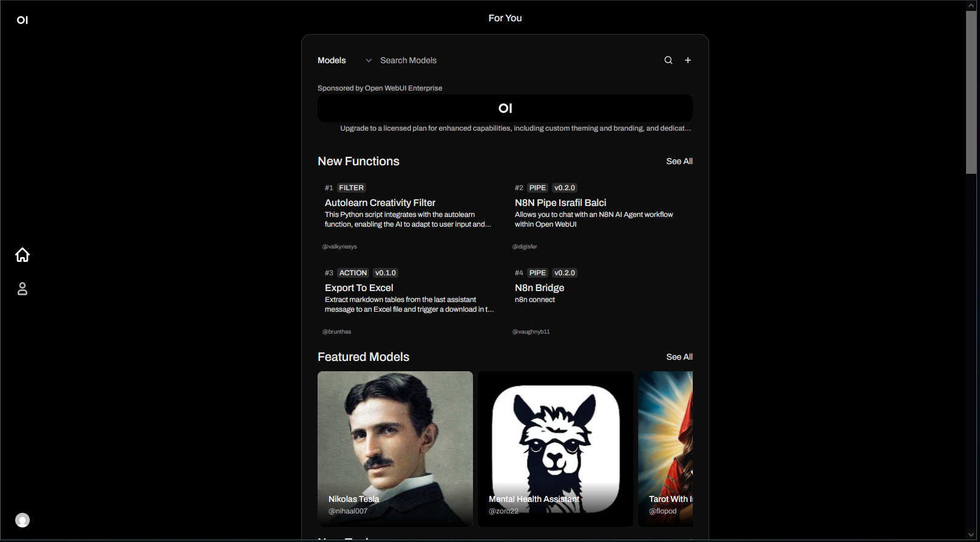
Task: Click the vertical scrollbar thumb
Action: [971, 92]
